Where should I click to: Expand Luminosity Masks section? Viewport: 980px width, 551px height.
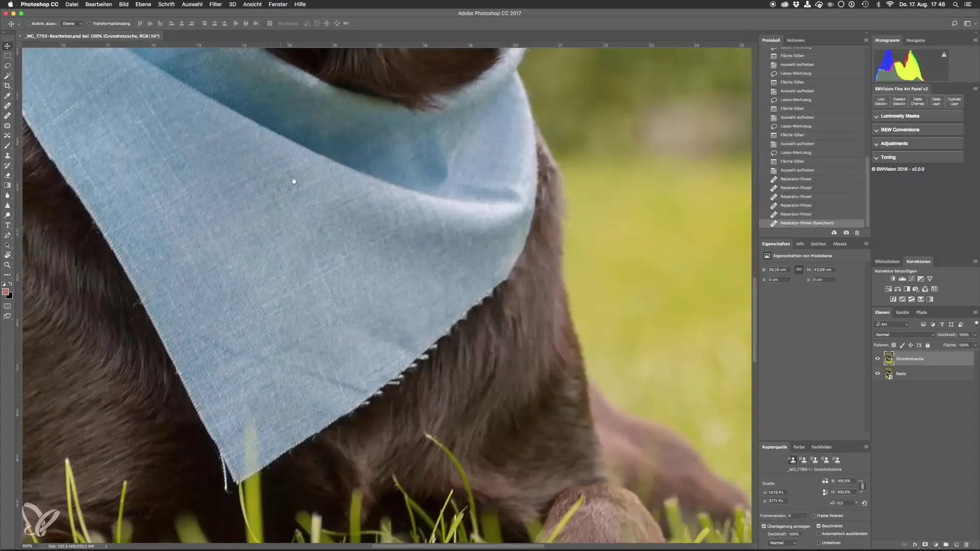coord(918,116)
